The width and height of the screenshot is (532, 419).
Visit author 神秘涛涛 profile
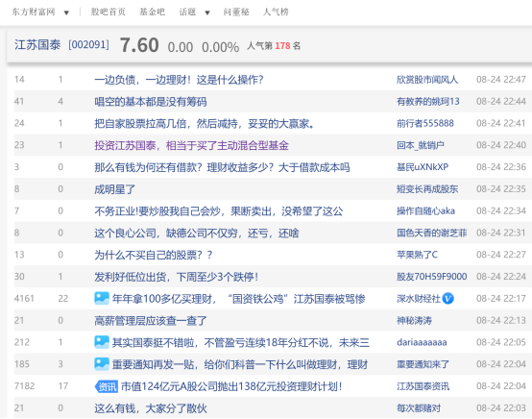(414, 321)
